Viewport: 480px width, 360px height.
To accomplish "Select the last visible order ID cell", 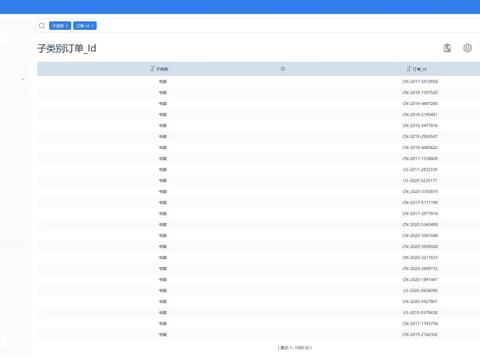I will pyautogui.click(x=420, y=334).
